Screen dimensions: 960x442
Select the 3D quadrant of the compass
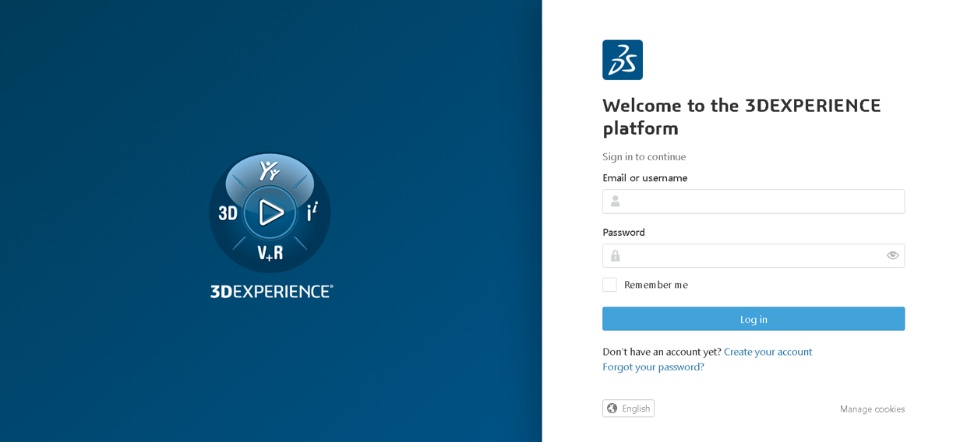[x=228, y=213]
